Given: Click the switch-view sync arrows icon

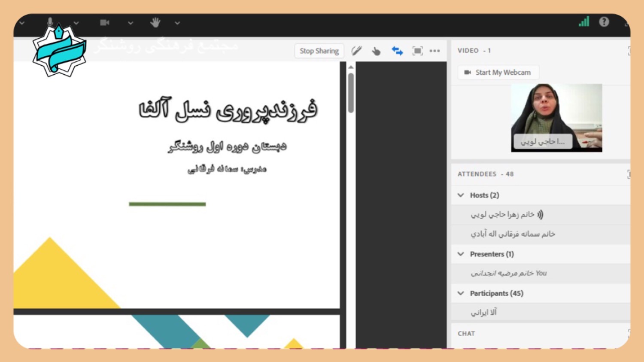Looking at the screenshot, I should (x=397, y=51).
